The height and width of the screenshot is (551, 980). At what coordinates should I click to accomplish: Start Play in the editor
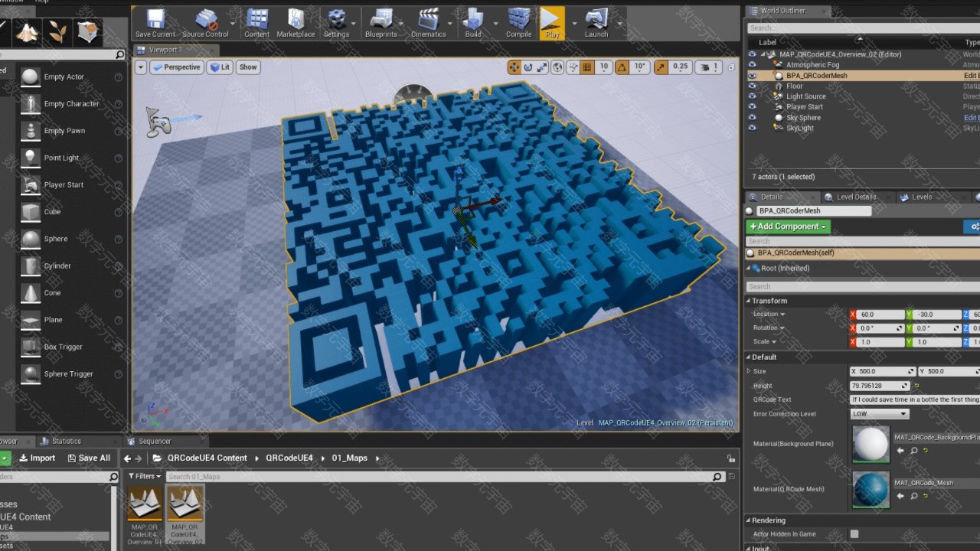(x=552, y=23)
